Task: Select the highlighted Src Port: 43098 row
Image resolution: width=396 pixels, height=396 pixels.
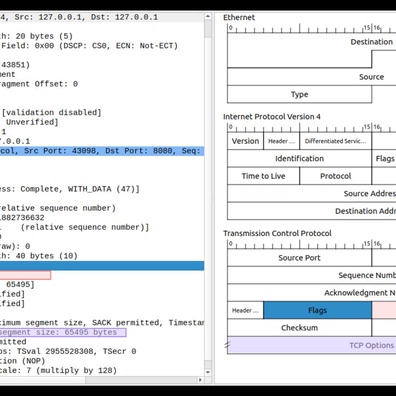Action: 102,151
